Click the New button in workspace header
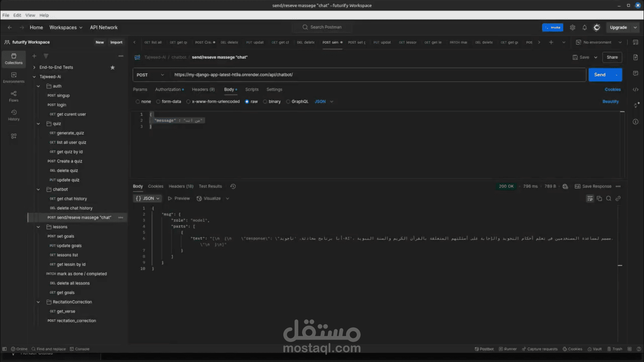The width and height of the screenshot is (644, 362). coord(100,42)
